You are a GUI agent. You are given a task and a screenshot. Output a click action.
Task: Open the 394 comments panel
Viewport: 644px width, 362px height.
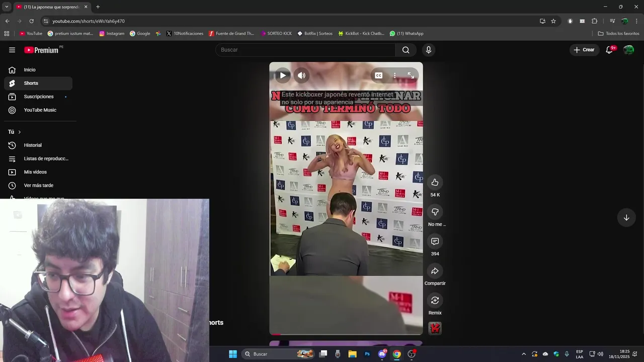pyautogui.click(x=435, y=241)
